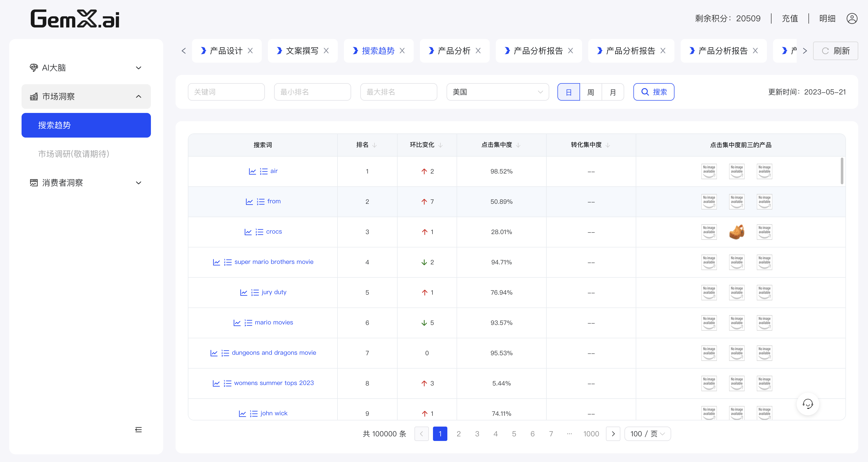Open the crocs product clog thumbnail
Image resolution: width=868 pixels, height=462 pixels.
737,232
